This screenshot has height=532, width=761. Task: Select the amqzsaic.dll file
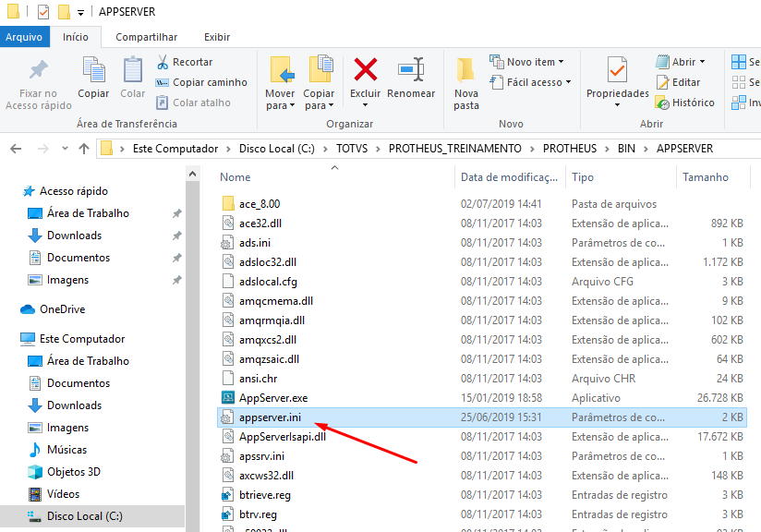point(269,359)
